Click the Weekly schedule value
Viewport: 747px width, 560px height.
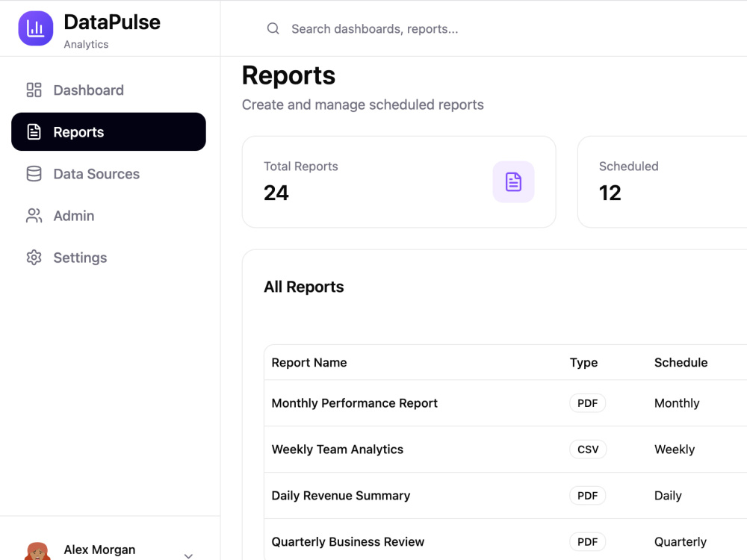point(675,449)
